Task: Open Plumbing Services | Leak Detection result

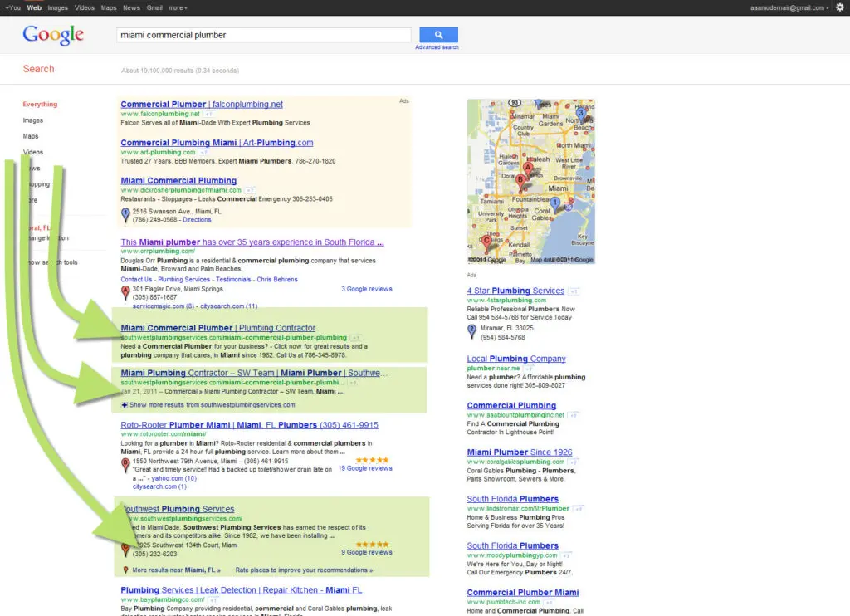Action: pos(242,590)
